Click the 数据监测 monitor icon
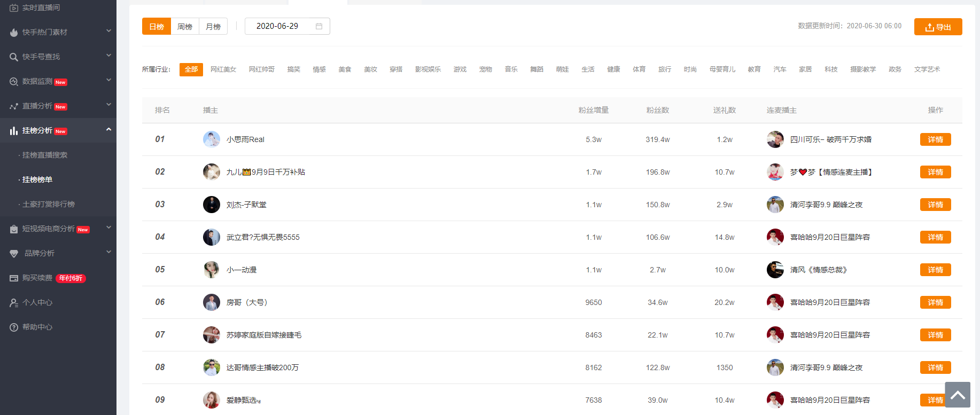 (x=14, y=82)
